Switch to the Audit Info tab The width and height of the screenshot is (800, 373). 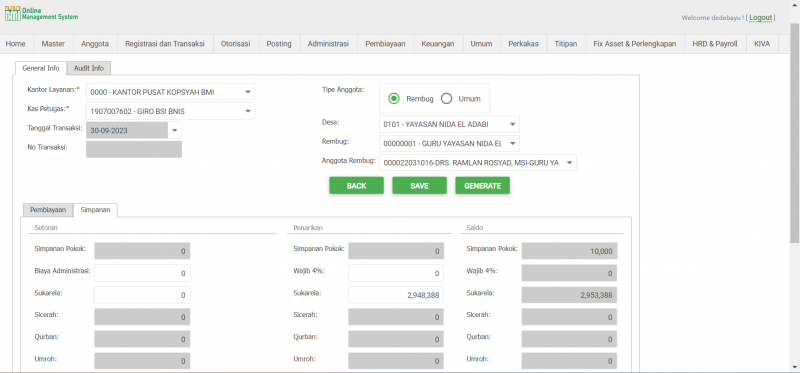coord(89,68)
